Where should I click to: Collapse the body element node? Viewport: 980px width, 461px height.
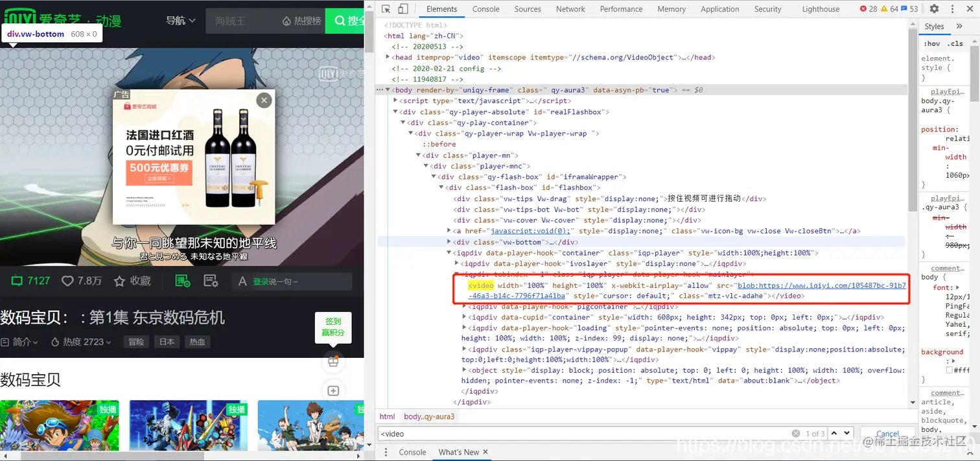point(388,90)
